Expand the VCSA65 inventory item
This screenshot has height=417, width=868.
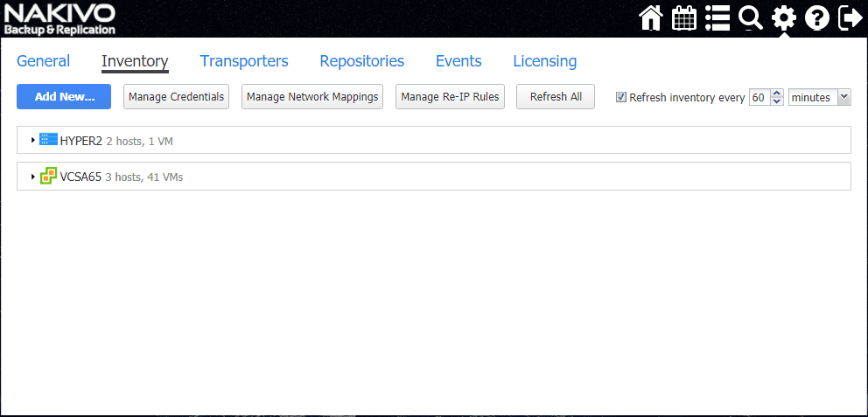tap(33, 177)
